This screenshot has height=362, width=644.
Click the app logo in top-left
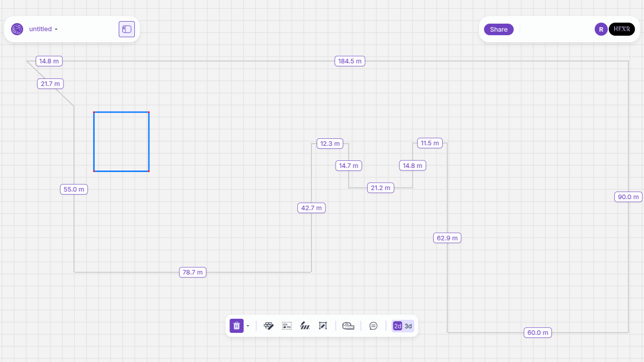click(17, 29)
